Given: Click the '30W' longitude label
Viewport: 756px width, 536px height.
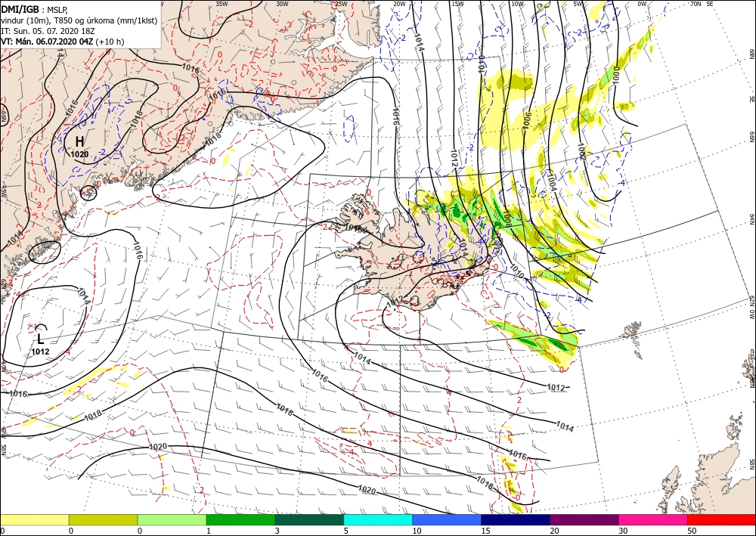Looking at the screenshot, I should pyautogui.click(x=283, y=4).
